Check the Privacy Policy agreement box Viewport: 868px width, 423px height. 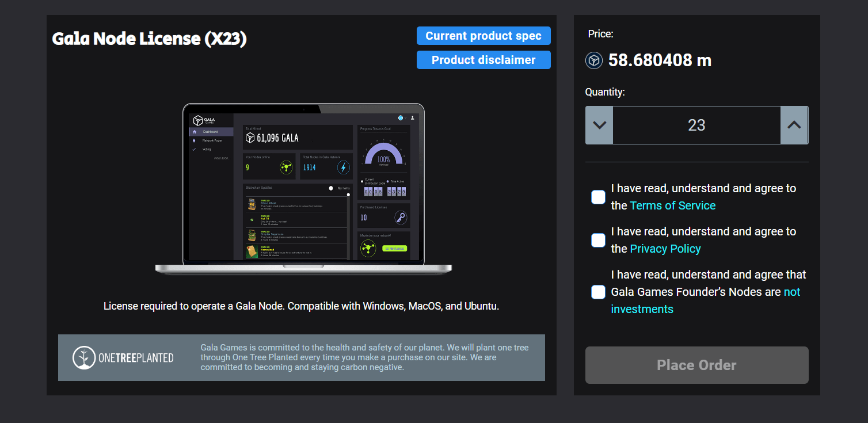(598, 240)
